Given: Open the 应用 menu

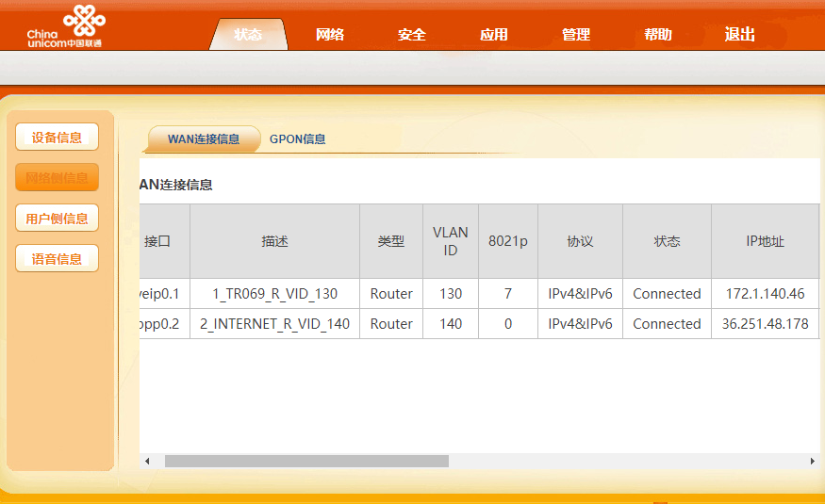Looking at the screenshot, I should (x=493, y=35).
